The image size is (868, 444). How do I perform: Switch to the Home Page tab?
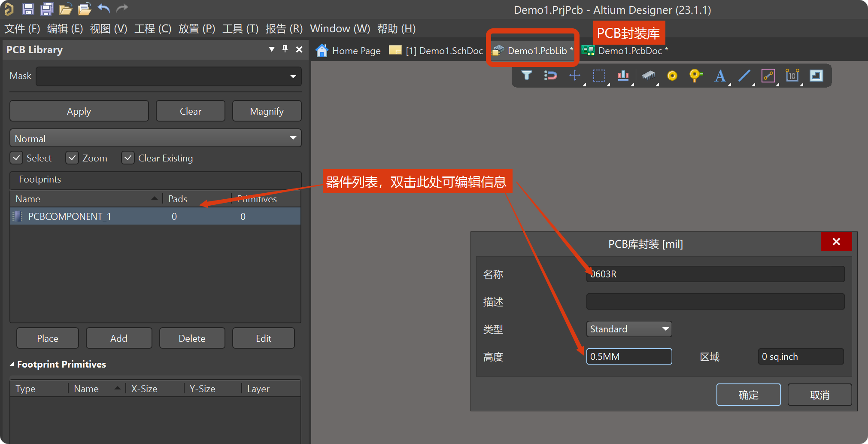pyautogui.click(x=348, y=51)
